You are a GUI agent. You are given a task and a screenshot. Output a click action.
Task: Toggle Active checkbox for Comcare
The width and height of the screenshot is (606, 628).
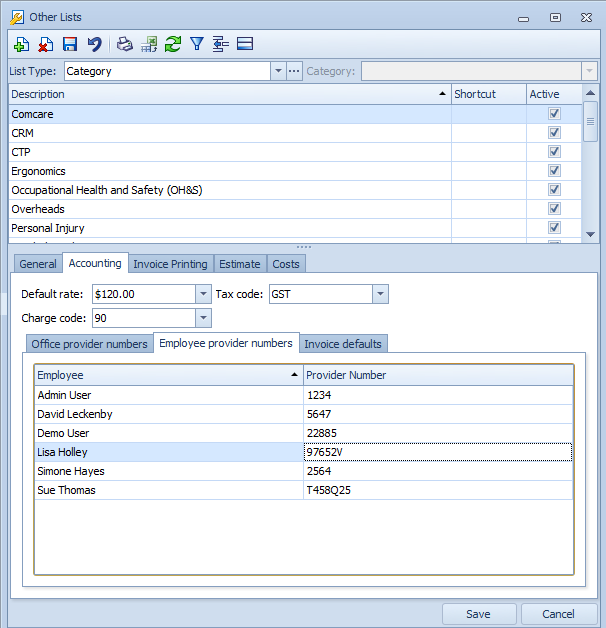coord(554,114)
